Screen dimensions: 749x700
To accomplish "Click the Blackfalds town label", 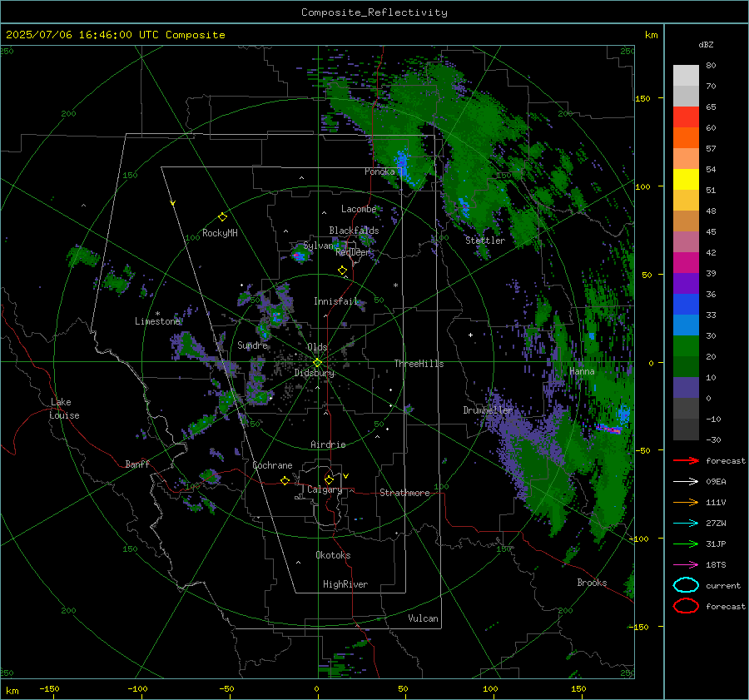I will 354,231.
